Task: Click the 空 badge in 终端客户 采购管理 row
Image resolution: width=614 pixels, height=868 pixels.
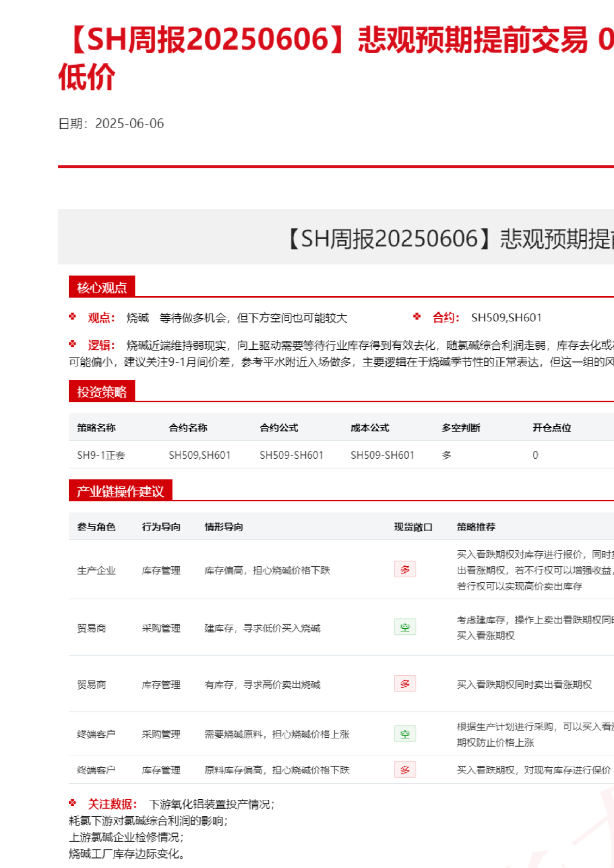Action: pyautogui.click(x=405, y=734)
